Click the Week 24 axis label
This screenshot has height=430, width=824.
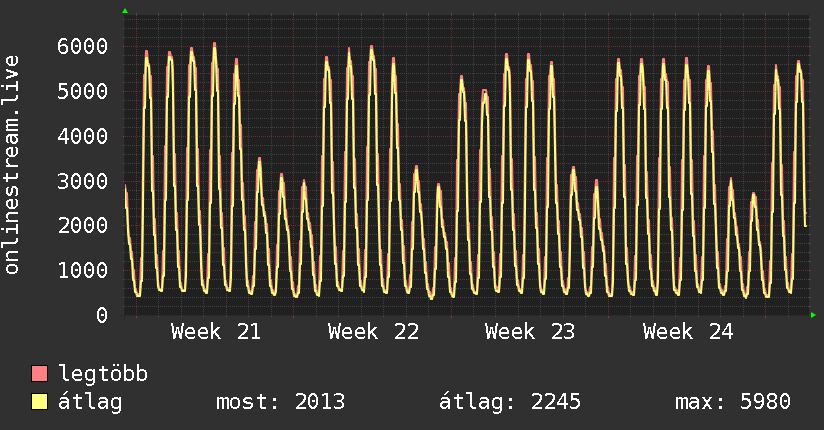tap(688, 332)
